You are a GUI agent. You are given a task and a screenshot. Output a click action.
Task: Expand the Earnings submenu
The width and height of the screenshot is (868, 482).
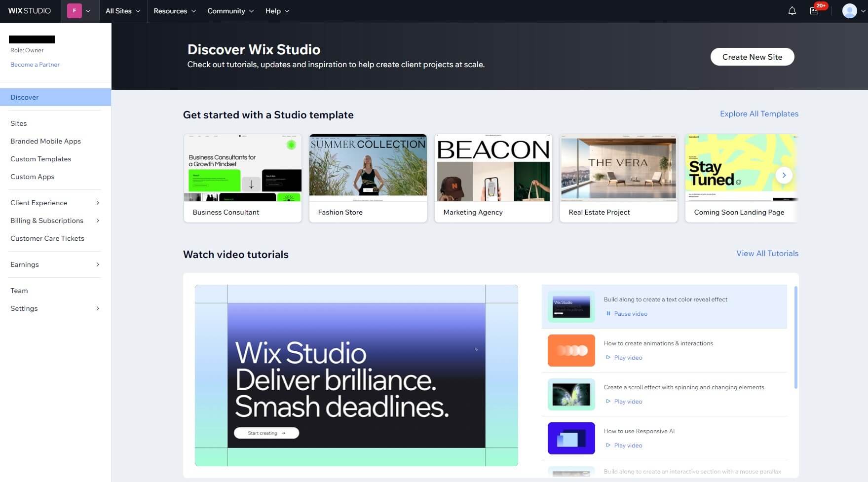tap(55, 264)
